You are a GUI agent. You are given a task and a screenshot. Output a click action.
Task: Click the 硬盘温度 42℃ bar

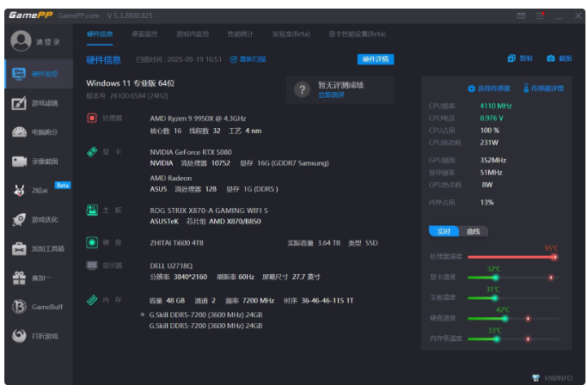pos(513,319)
